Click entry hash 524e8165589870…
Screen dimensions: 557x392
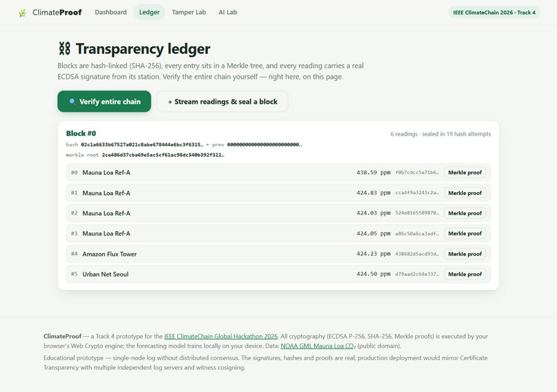point(417,213)
